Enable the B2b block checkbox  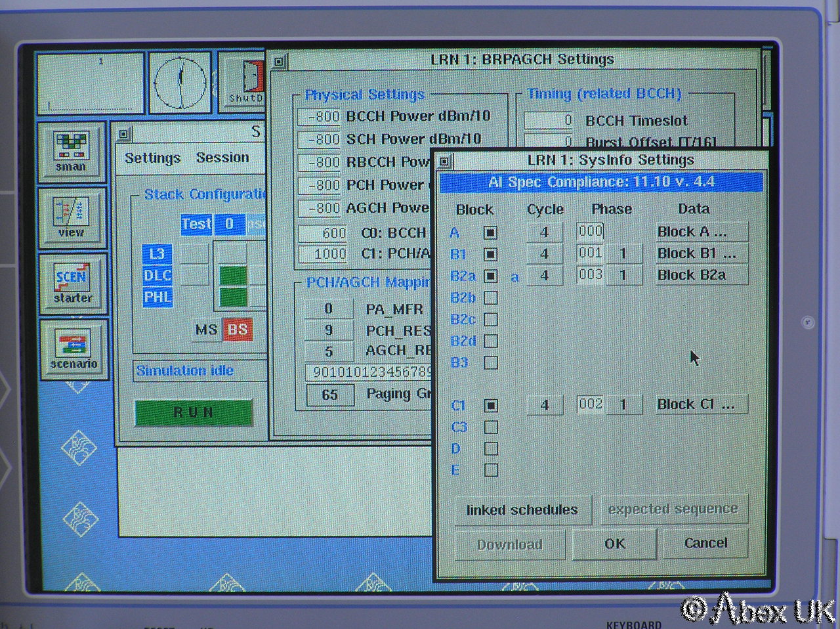[x=490, y=298]
